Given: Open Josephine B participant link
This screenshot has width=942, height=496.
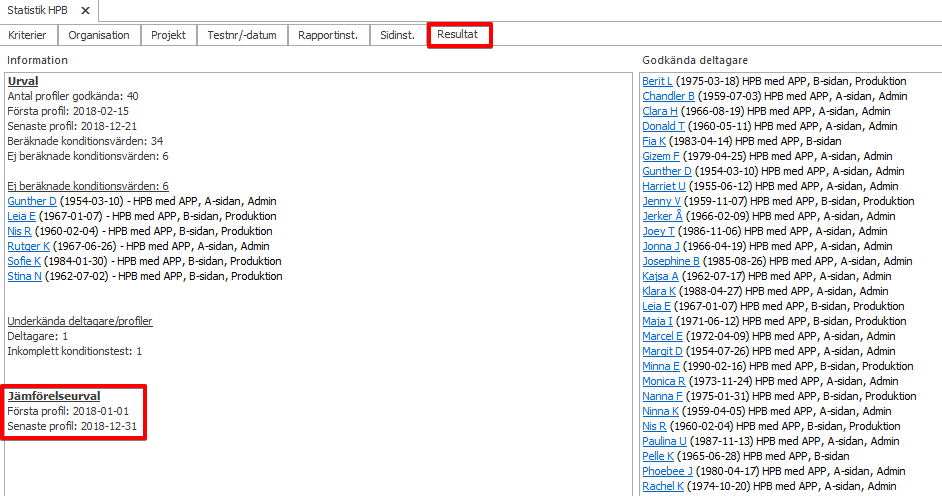Looking at the screenshot, I should tap(671, 261).
